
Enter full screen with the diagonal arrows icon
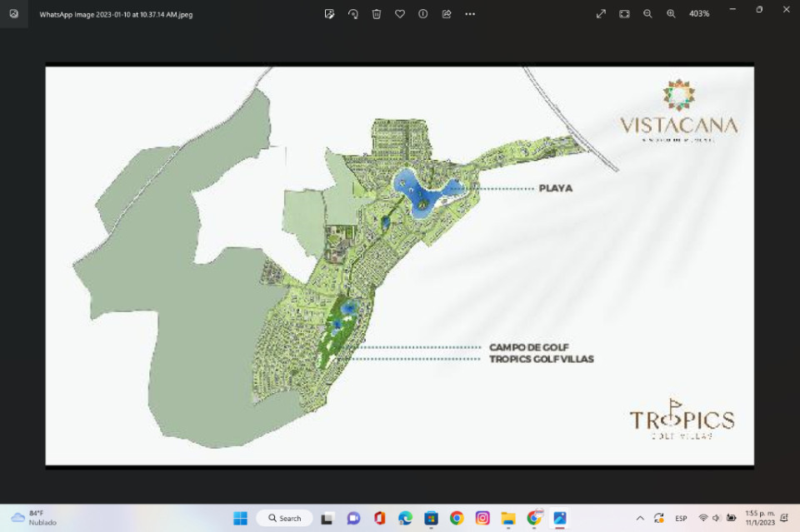[601, 14]
